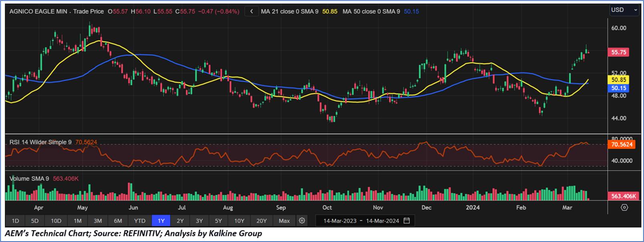Click the Volume SMA 9 indicator label
This screenshot has width=644, height=242.
point(29,179)
